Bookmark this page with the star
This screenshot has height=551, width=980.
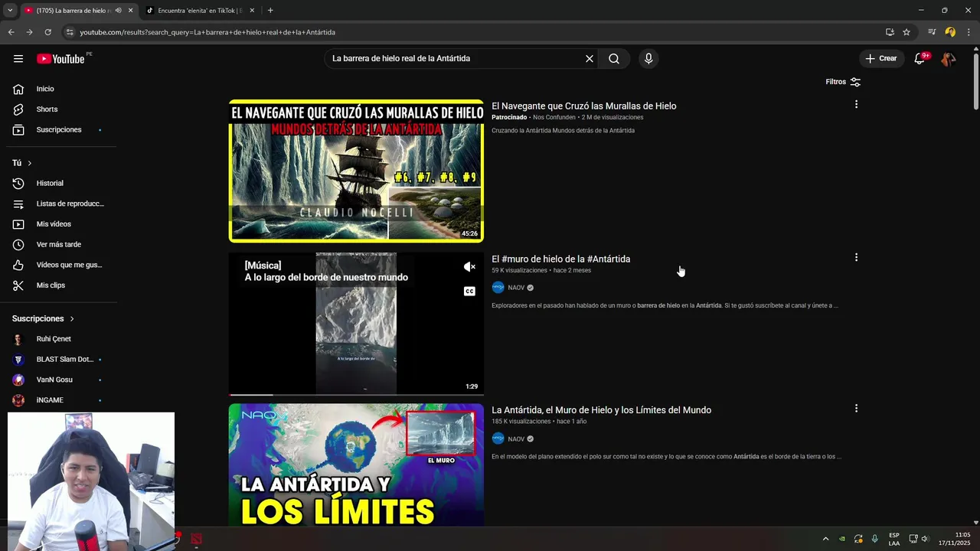pyautogui.click(x=906, y=32)
